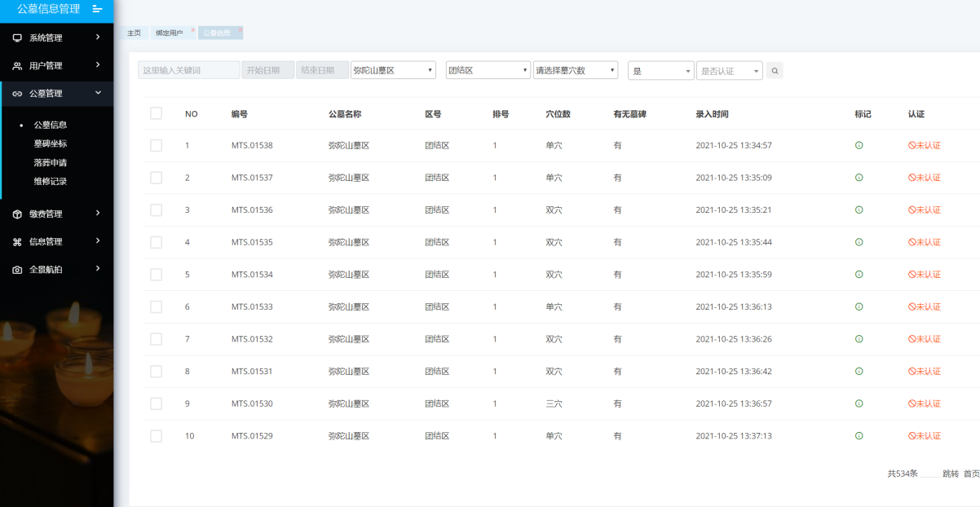The image size is (980, 507).
Task: Close the 绑定用户 tab
Action: point(192,30)
